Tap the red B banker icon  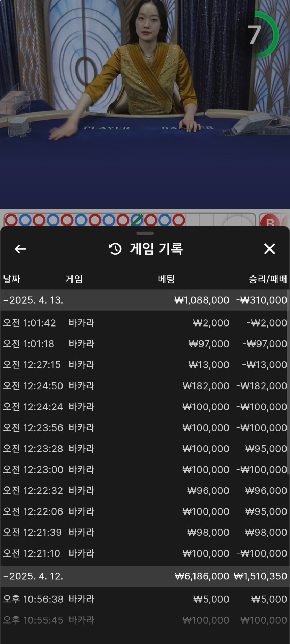(270, 221)
